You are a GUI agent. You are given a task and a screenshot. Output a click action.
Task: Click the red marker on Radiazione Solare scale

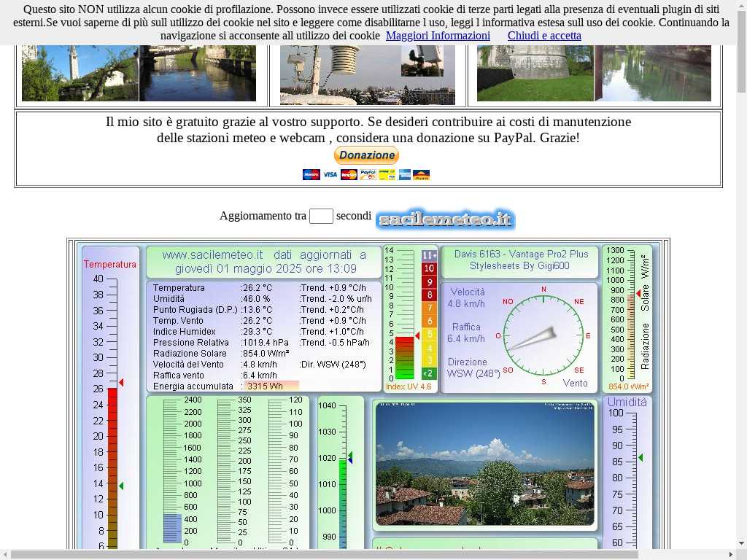638,293
